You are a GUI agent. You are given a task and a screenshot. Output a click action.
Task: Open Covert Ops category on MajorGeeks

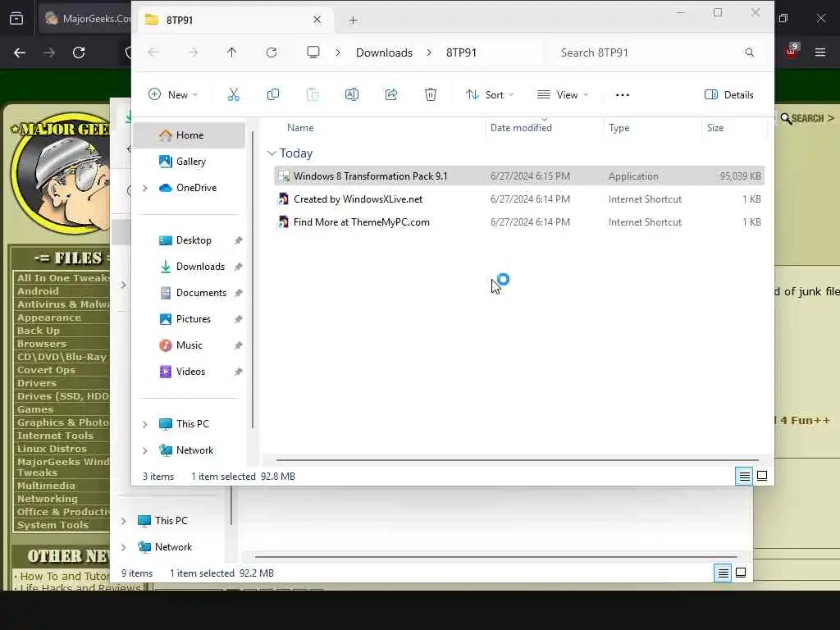pyautogui.click(x=46, y=370)
